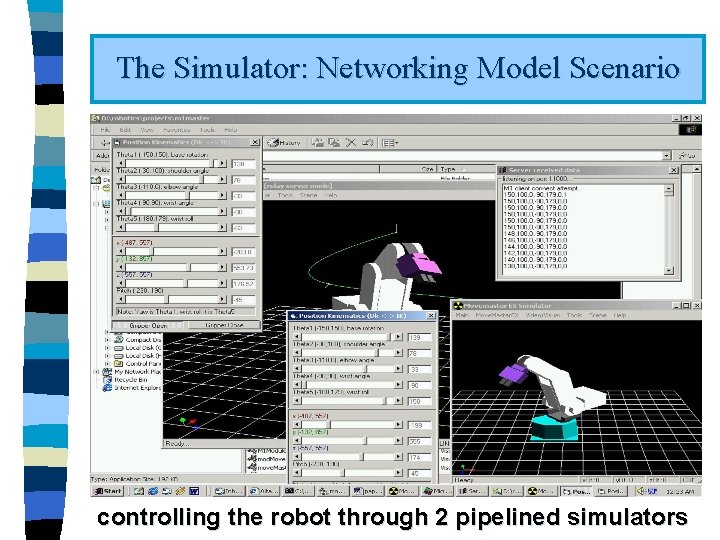Screen dimensions: 720x540
Task: Click the M1Module file icon in Explorer list
Action: [252, 451]
